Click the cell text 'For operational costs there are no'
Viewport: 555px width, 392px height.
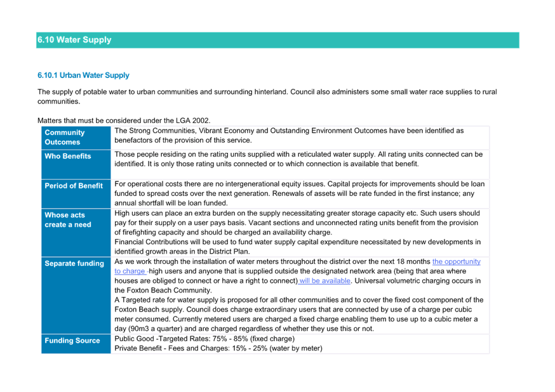300,193
